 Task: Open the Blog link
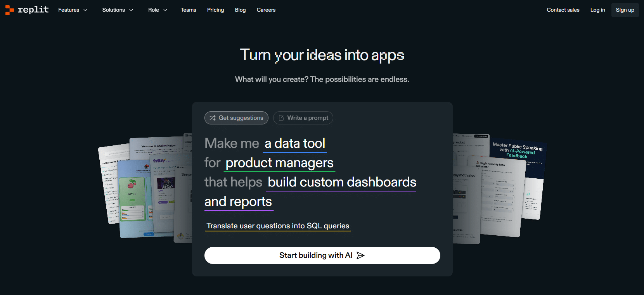click(x=240, y=10)
